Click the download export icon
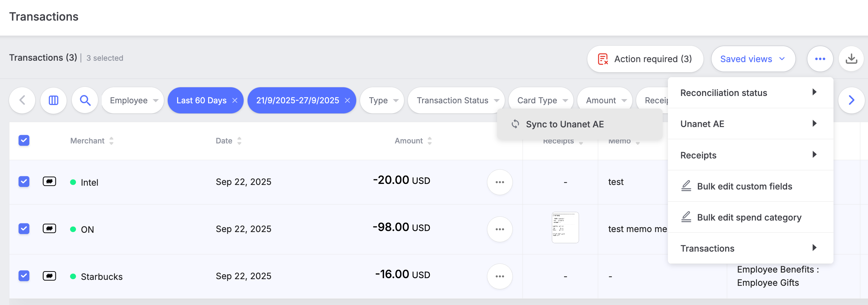 (x=851, y=59)
